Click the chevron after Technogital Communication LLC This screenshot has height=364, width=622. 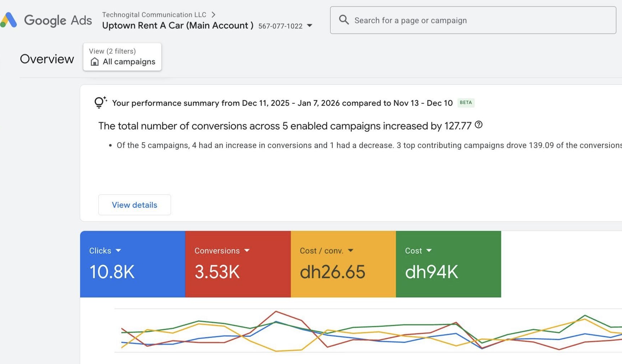click(214, 15)
